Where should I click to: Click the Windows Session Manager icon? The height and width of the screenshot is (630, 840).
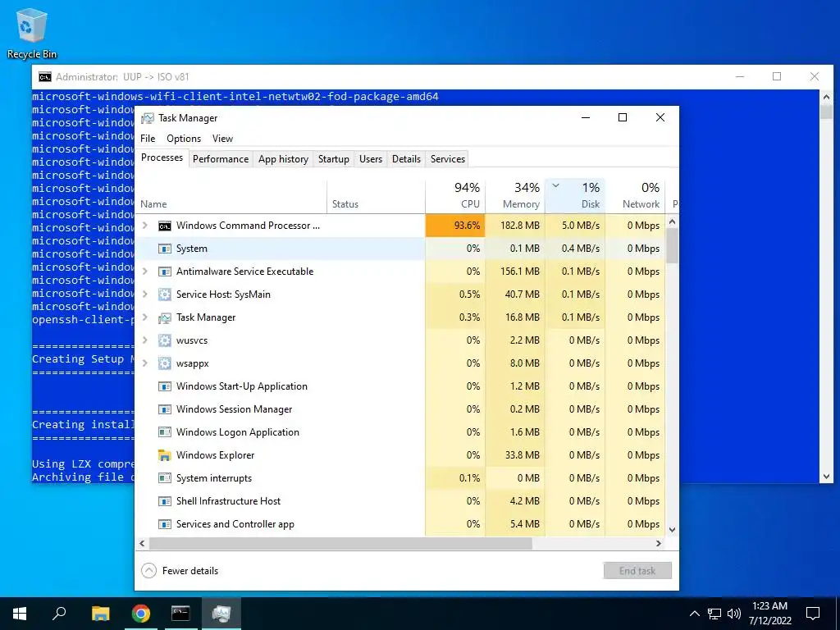click(x=164, y=410)
